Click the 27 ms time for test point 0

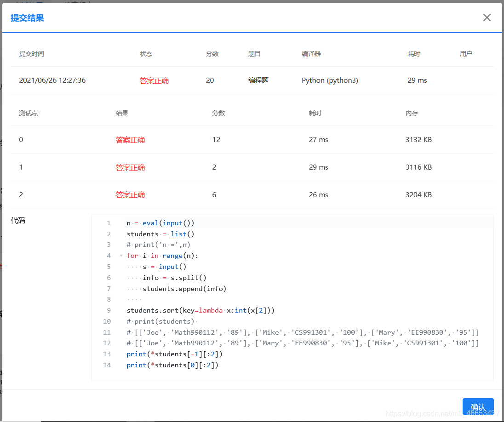point(318,139)
